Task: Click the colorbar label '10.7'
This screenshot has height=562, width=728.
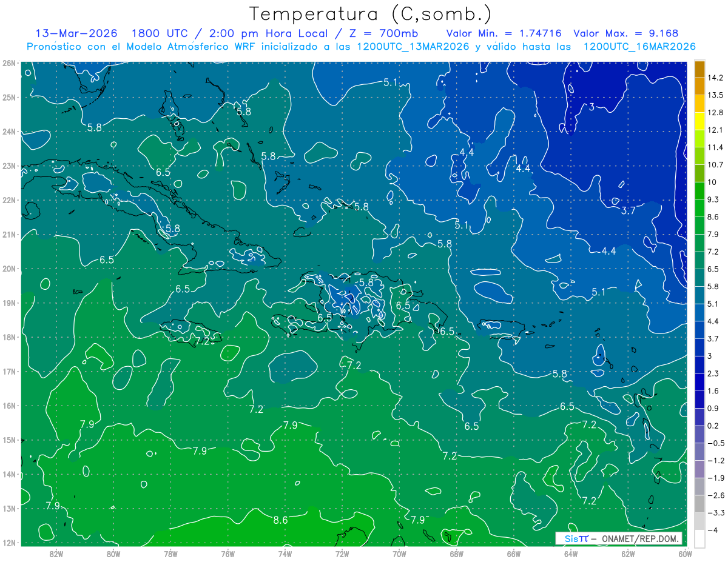Action: [715, 165]
